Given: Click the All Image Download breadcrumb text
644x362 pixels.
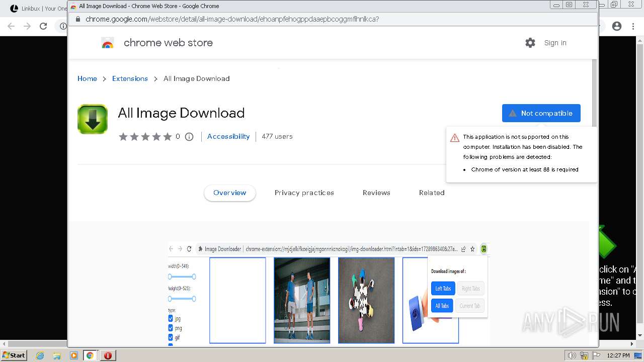Looking at the screenshot, I should 197,78.
